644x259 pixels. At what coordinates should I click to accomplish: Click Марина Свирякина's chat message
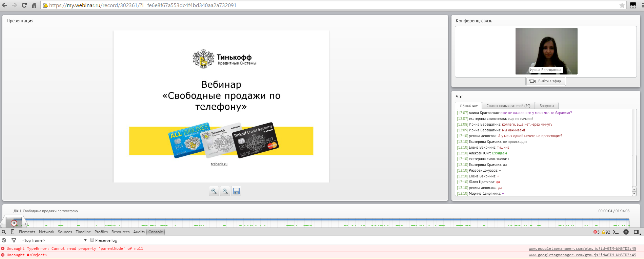480,194
